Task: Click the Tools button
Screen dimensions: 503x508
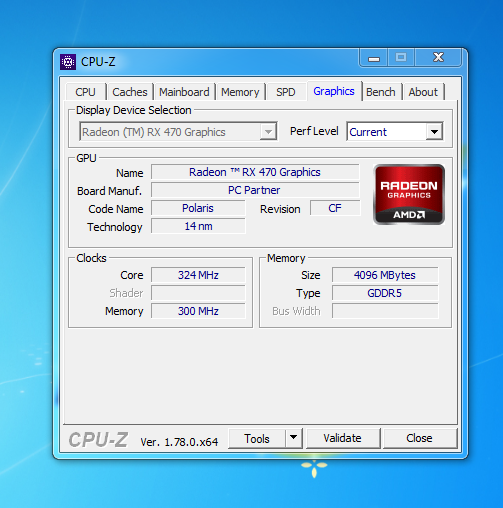Action: coord(257,438)
